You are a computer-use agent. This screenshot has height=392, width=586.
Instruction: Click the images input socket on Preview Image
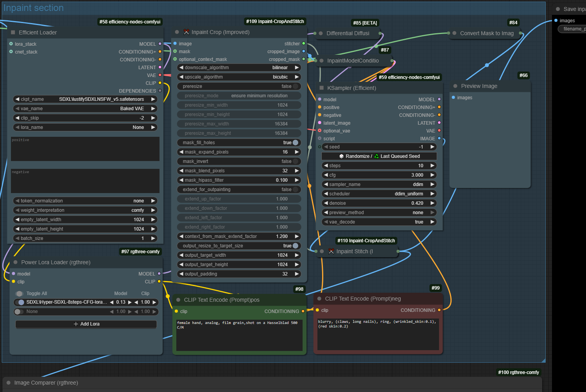[x=453, y=97]
